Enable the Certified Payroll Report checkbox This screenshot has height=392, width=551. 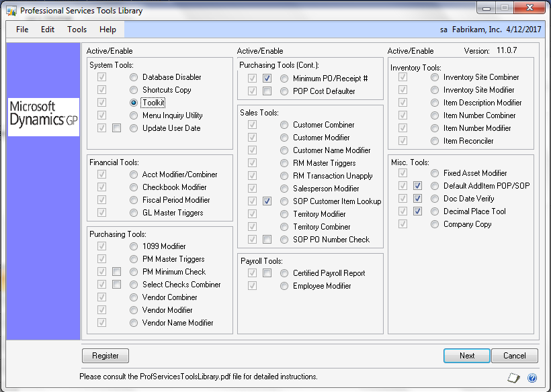click(x=267, y=273)
